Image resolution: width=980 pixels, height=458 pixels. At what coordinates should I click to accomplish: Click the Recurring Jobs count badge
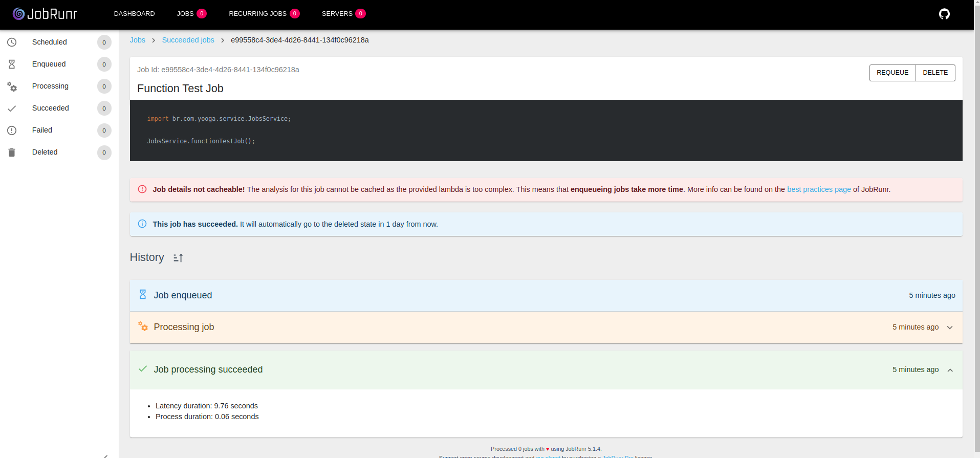tap(295, 14)
